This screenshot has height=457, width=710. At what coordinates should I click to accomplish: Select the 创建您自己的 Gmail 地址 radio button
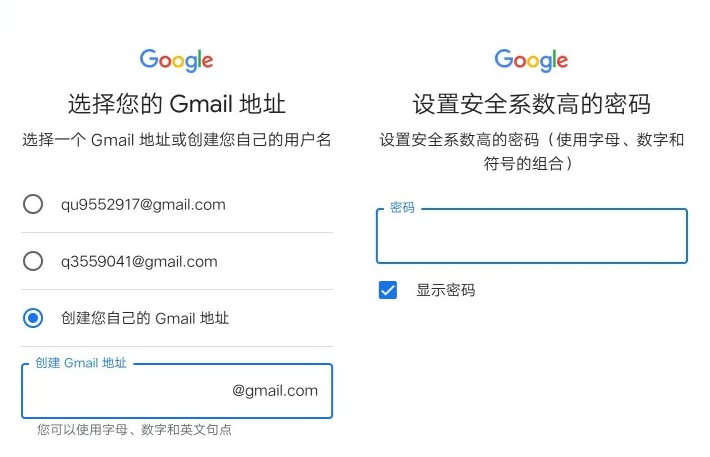pyautogui.click(x=33, y=318)
